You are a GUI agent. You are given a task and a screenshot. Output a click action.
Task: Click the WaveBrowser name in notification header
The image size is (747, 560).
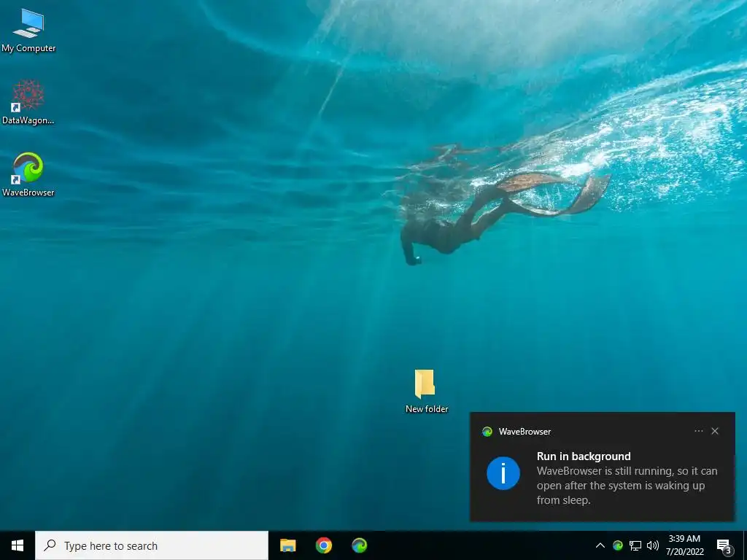(x=525, y=432)
